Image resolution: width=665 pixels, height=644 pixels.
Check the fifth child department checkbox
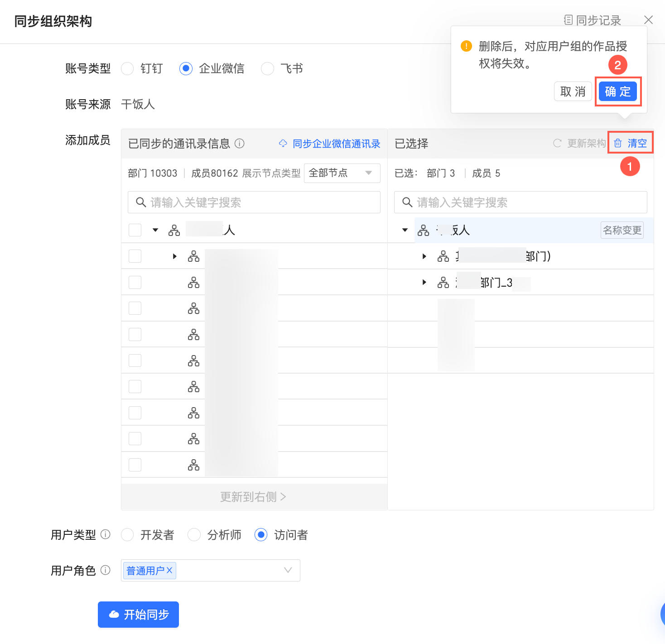point(135,360)
